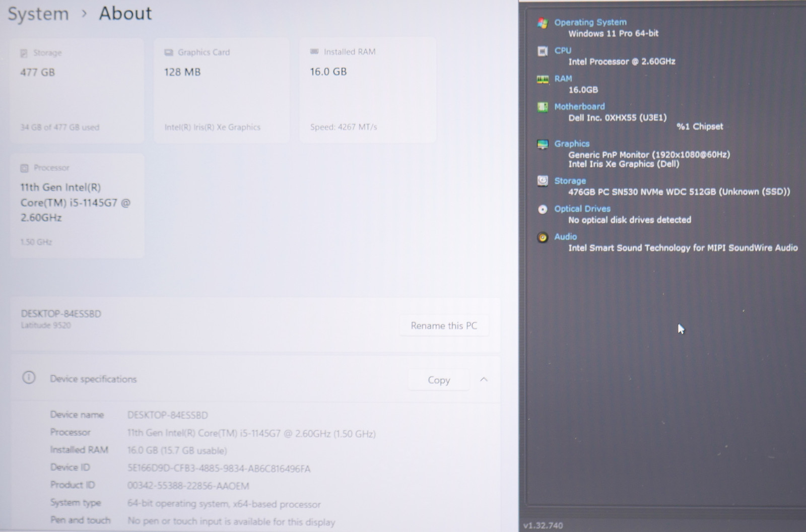This screenshot has height=532, width=806.
Task: Select the Graphics Card info tile
Action: click(x=222, y=90)
